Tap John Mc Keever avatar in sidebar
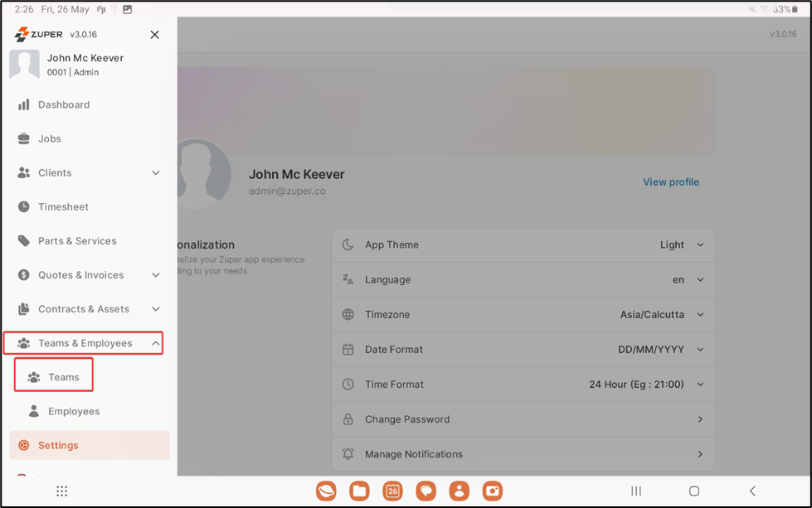The image size is (812, 508). 24,65
